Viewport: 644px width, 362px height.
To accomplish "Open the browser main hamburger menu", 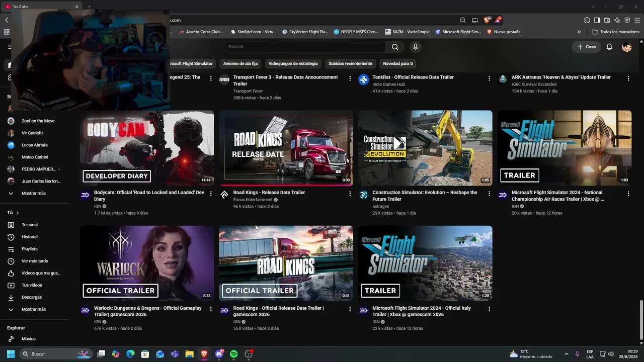I will 637,20.
